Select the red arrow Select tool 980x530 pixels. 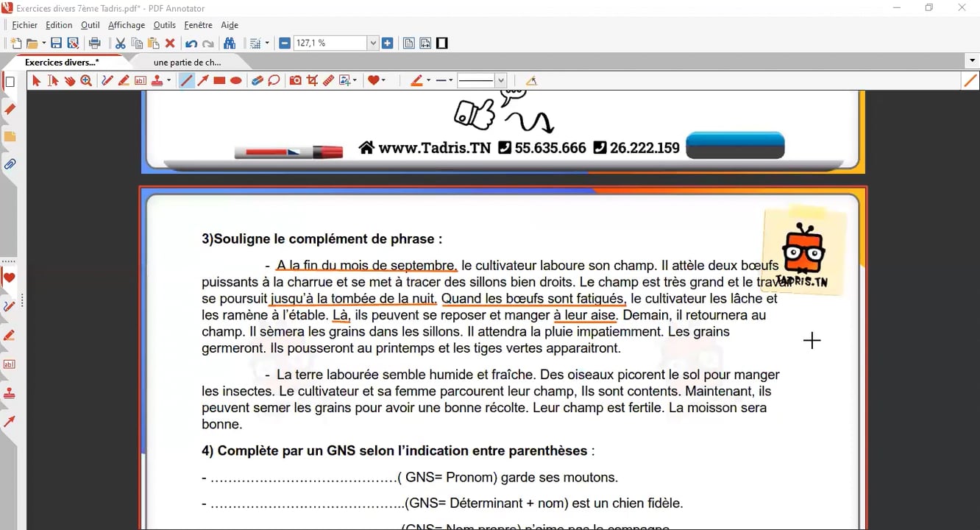click(36, 81)
